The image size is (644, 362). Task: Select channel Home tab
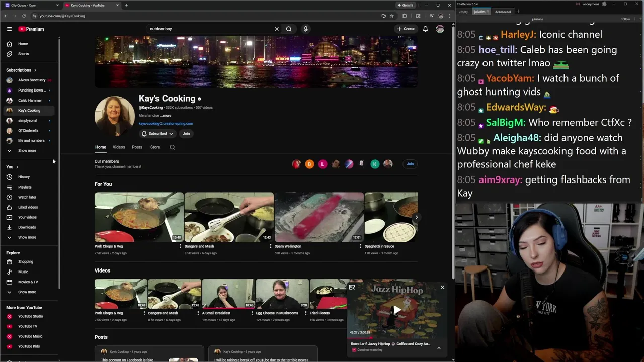pos(101,147)
